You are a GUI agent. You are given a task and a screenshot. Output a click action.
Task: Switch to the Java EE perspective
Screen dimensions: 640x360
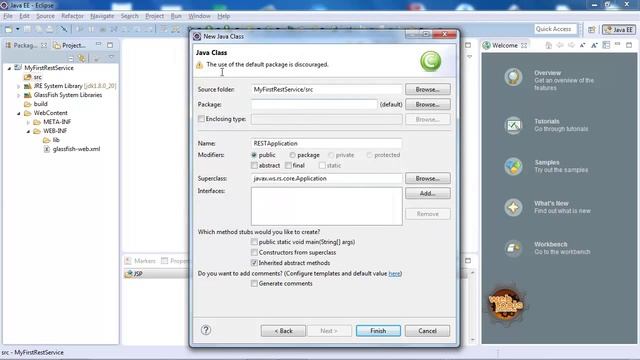(619, 29)
